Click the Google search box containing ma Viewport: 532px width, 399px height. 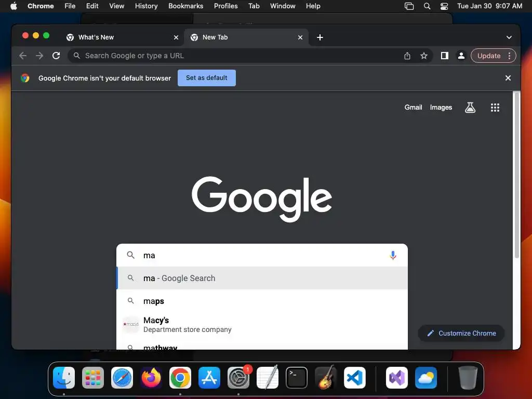coord(262,255)
